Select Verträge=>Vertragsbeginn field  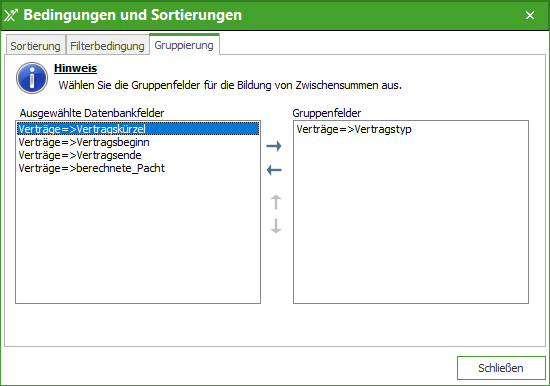coord(138,142)
